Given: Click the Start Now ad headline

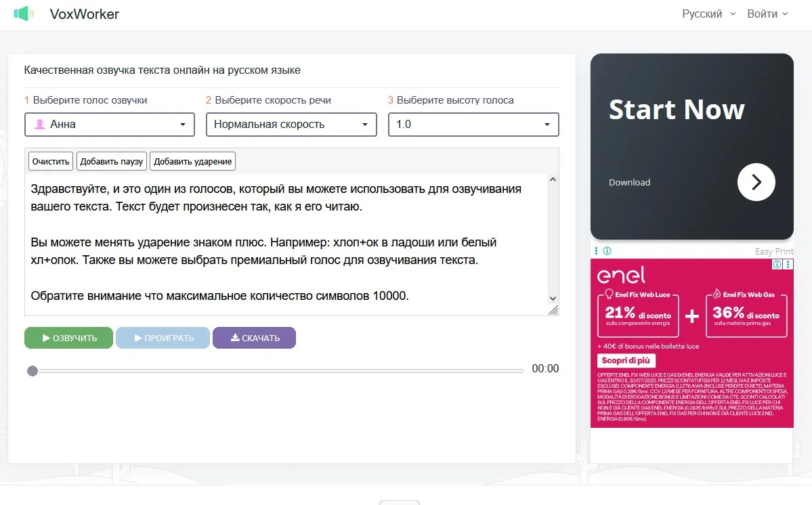Looking at the screenshot, I should [x=677, y=109].
